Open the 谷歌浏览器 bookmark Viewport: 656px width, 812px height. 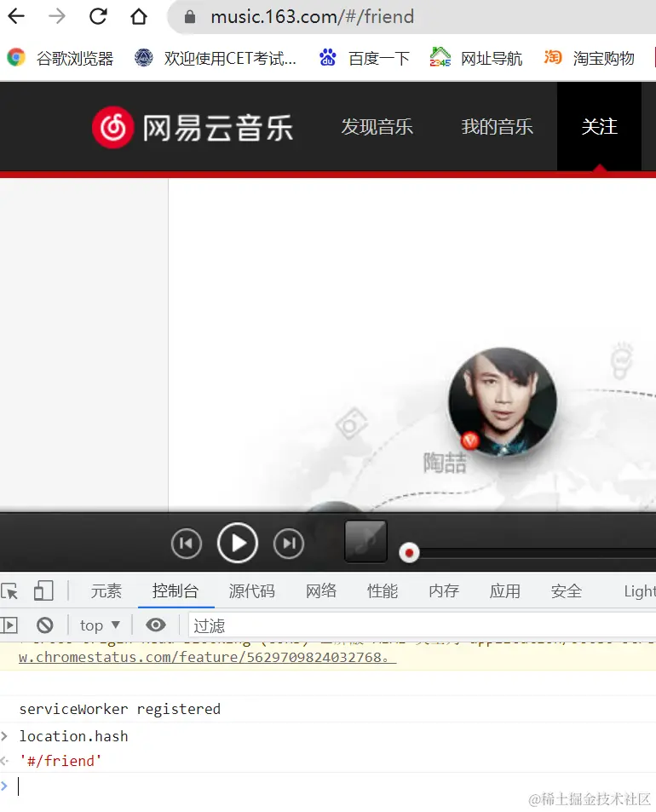60,58
